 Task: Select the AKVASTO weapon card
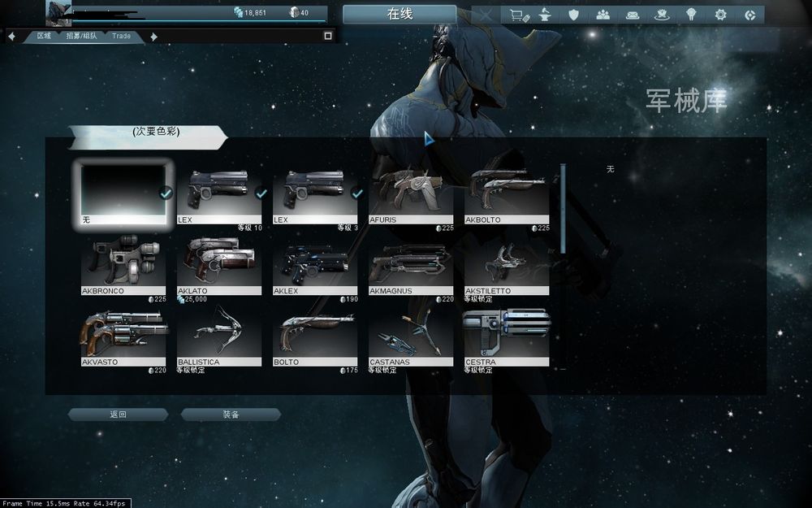pyautogui.click(x=123, y=337)
